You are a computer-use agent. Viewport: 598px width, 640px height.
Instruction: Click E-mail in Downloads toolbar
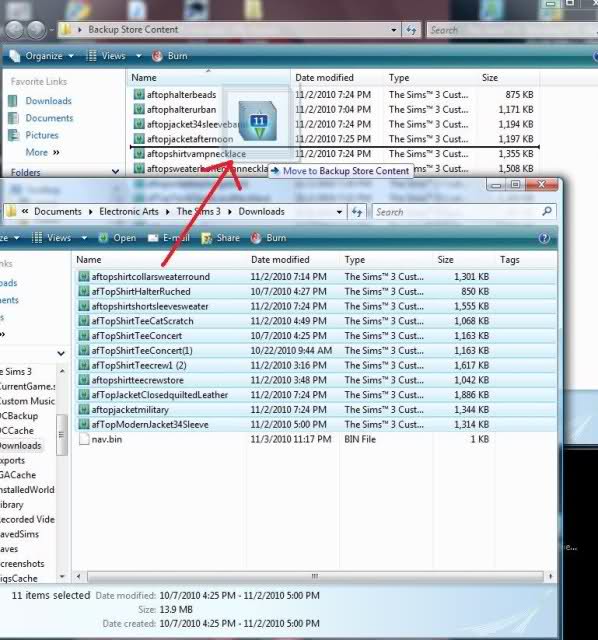point(169,238)
